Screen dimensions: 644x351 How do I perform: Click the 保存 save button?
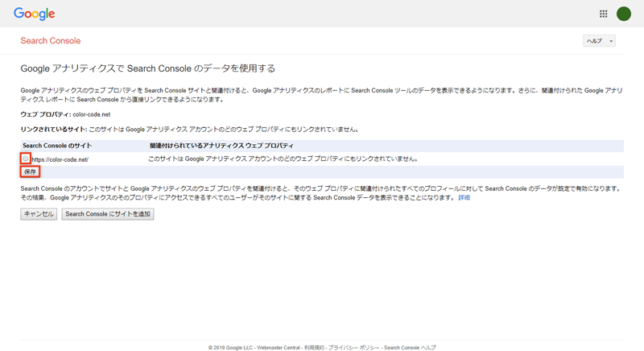pyautogui.click(x=30, y=171)
